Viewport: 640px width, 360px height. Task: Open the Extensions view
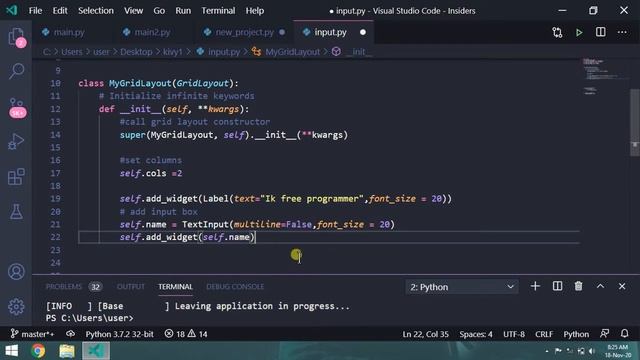coord(16,177)
